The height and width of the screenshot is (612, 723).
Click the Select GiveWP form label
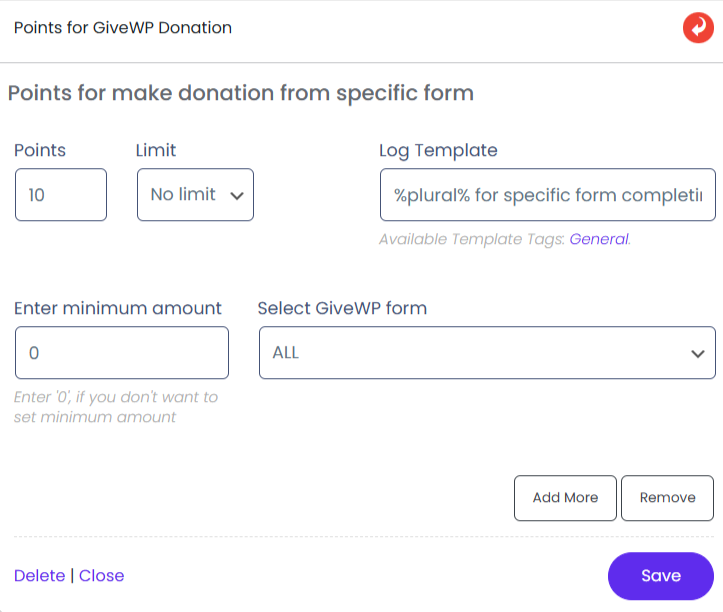[x=342, y=308]
